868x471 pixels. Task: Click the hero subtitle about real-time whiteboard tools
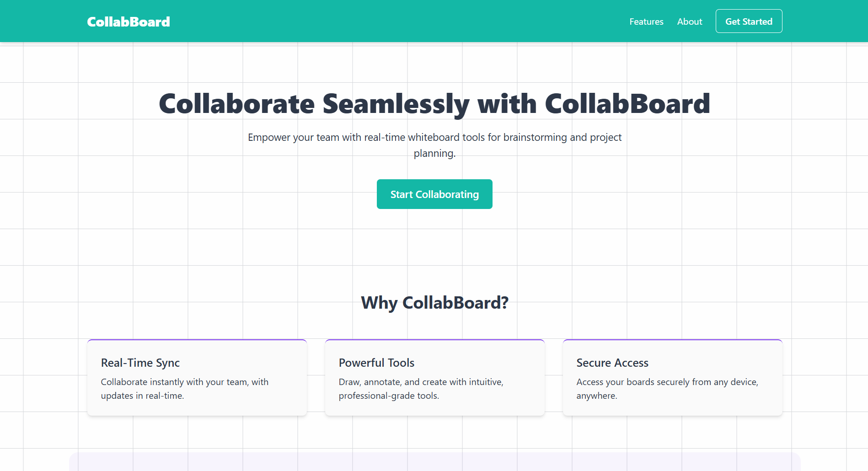[x=434, y=145]
